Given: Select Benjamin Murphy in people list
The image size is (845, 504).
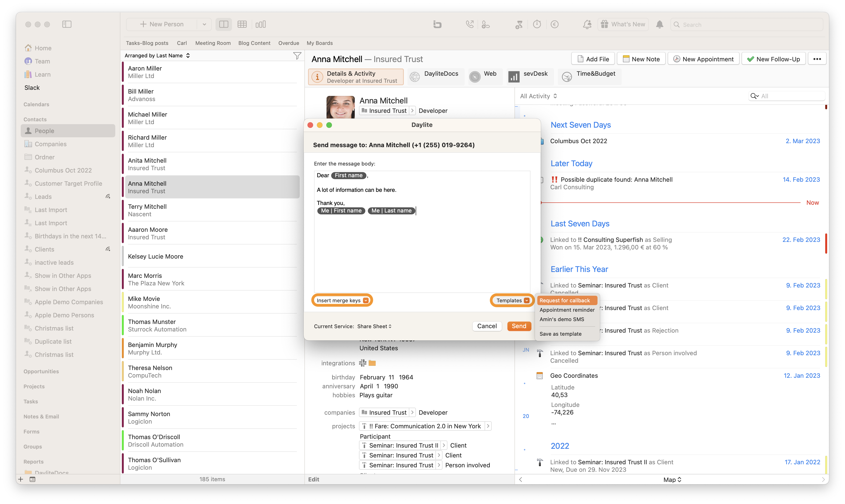Looking at the screenshot, I should [212, 348].
